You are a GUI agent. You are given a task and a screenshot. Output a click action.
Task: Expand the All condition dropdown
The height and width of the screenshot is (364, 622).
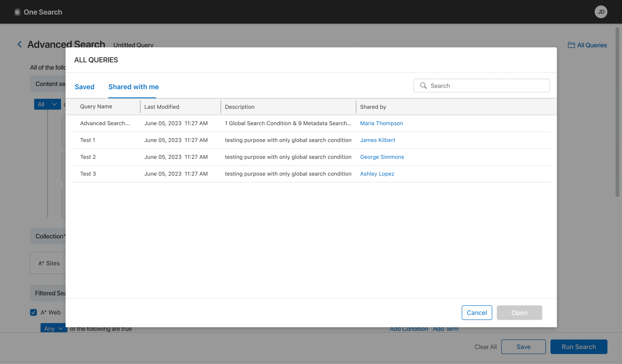pyautogui.click(x=48, y=104)
